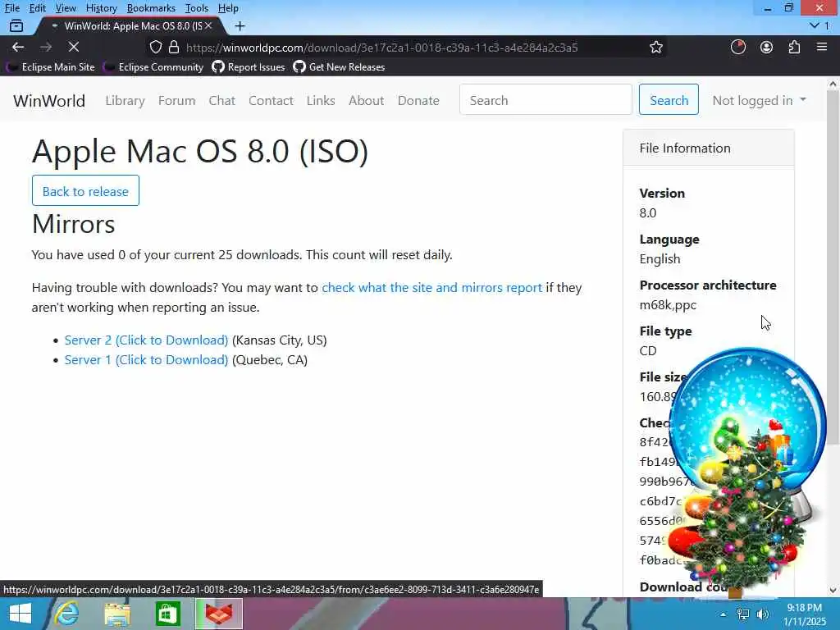Click WinWorld site logo link

tap(49, 101)
